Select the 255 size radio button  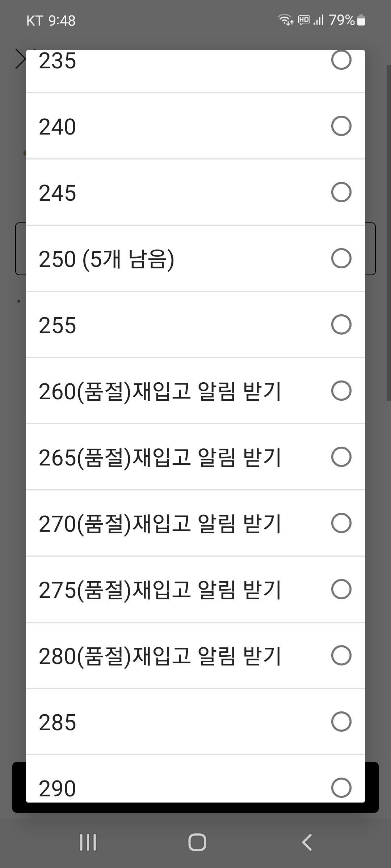(341, 324)
